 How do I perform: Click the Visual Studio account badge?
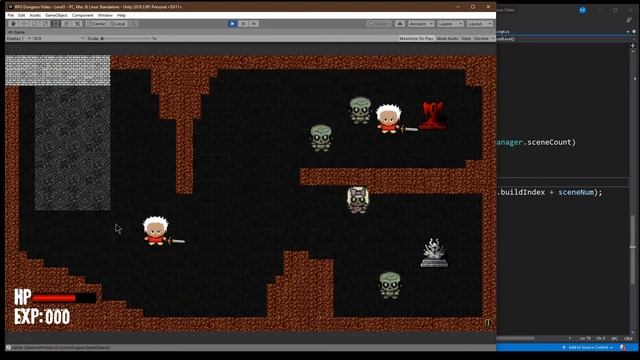[582, 10]
